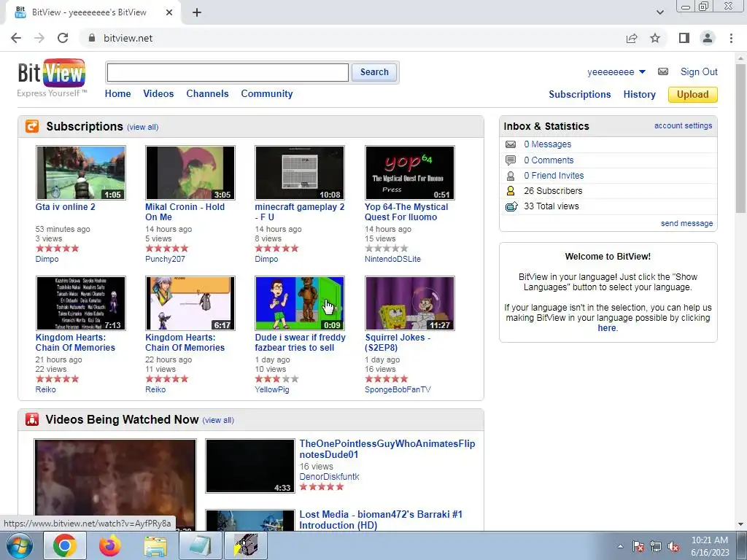
Task: Click the Total views TV icon
Action: [511, 206]
